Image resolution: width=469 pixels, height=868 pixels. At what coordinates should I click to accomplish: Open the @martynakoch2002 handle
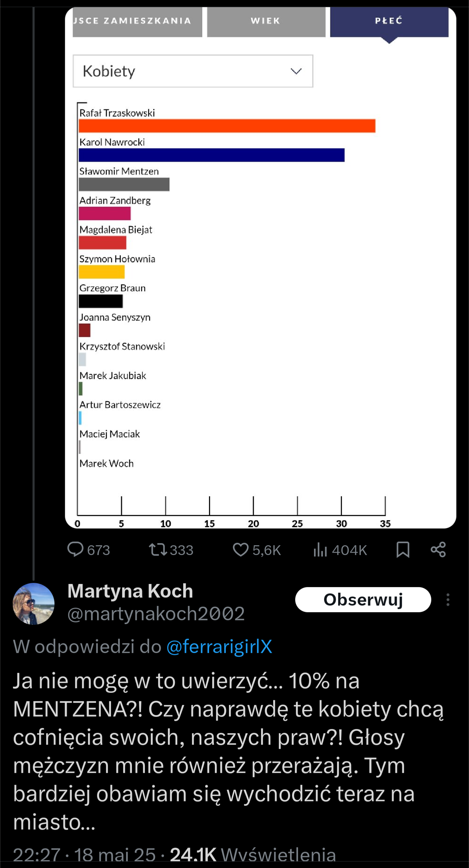pyautogui.click(x=156, y=614)
